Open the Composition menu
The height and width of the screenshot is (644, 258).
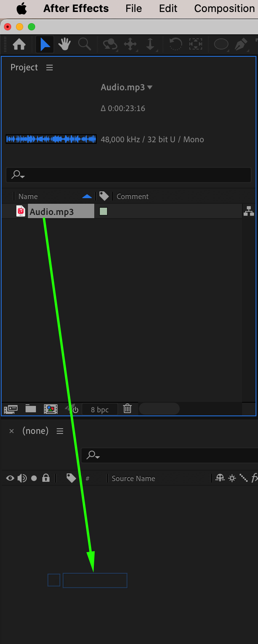(224, 8)
